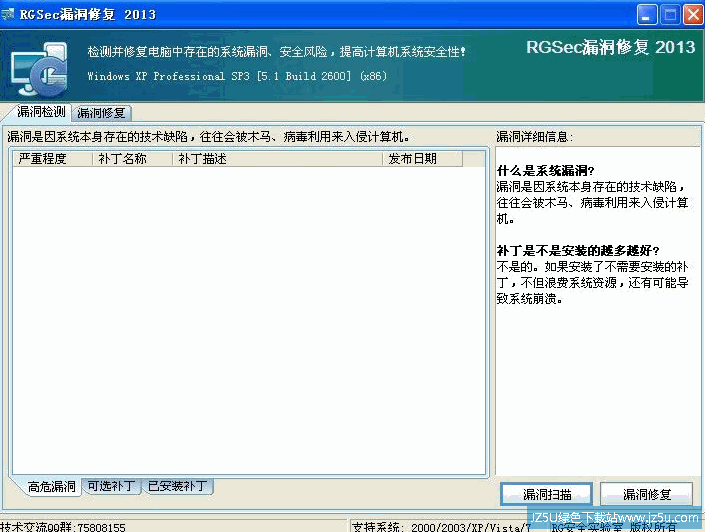Click the 漏洞修复 button at bottom right
The width and height of the screenshot is (705, 532).
[647, 494]
